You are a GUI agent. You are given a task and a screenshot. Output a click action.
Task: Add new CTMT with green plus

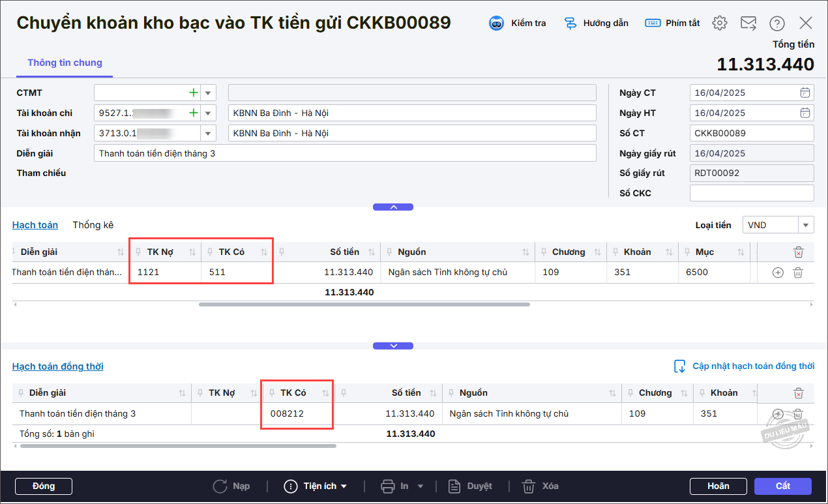[x=193, y=93]
